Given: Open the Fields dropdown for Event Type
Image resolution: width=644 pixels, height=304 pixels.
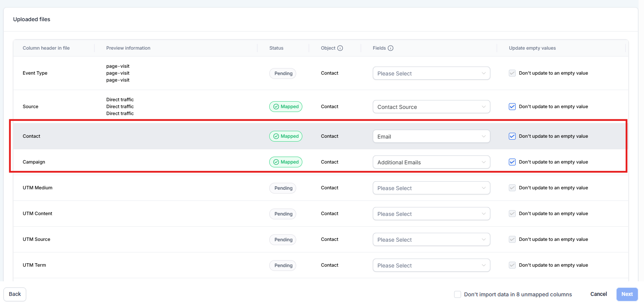Looking at the screenshot, I should [x=431, y=73].
